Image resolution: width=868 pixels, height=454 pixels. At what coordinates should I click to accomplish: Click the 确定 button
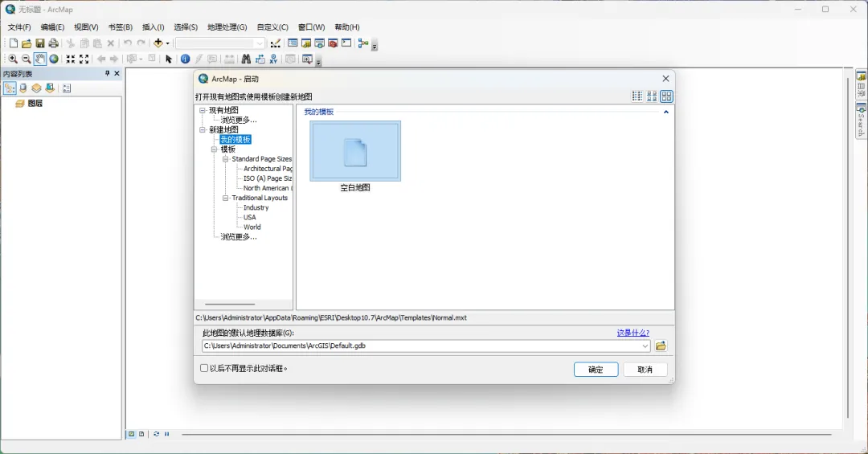[596, 370]
